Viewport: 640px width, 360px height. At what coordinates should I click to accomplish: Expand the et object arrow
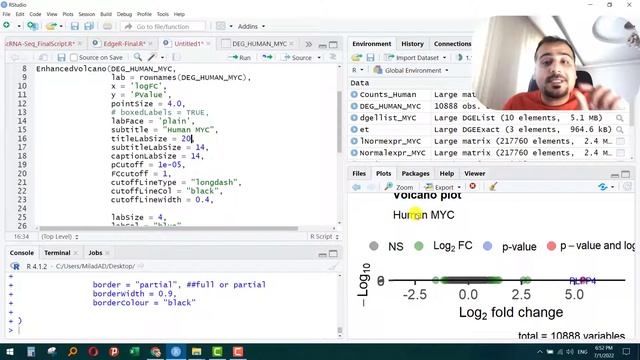pyautogui.click(x=354, y=129)
